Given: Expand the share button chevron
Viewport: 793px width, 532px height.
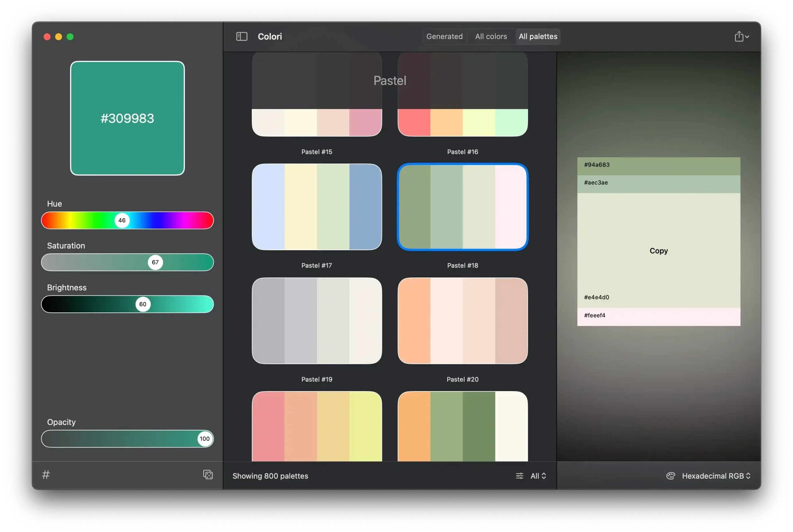Looking at the screenshot, I should 747,37.
